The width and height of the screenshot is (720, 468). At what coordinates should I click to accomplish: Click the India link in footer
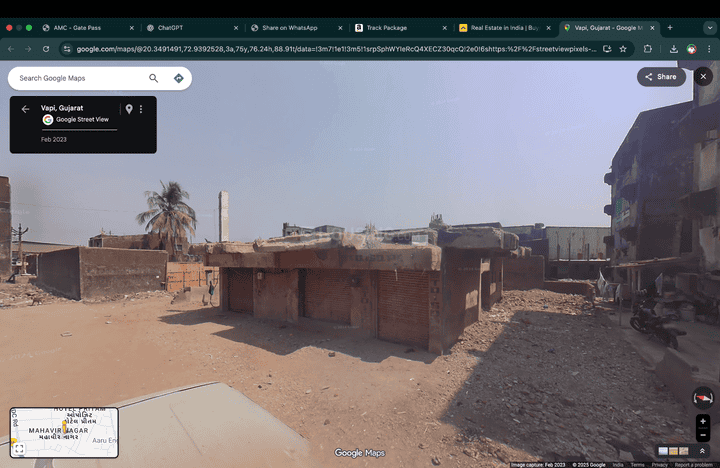click(x=618, y=465)
